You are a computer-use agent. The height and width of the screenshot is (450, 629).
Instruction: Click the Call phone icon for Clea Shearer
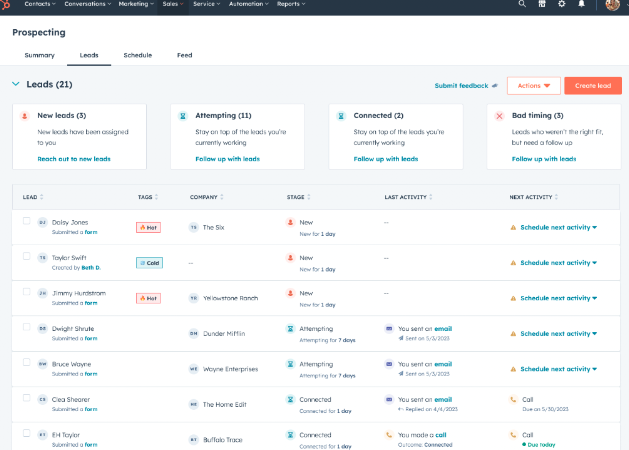[513, 399]
